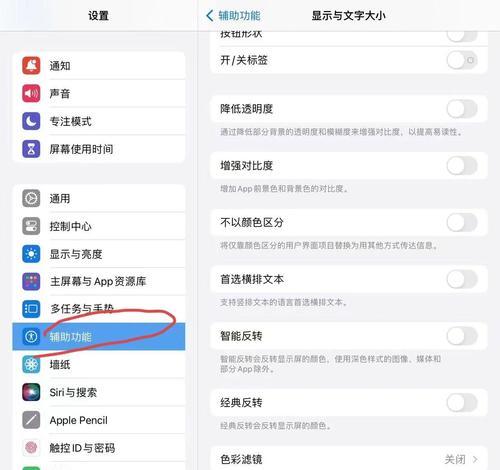Select the 显示与亮度 sun icon

31,254
